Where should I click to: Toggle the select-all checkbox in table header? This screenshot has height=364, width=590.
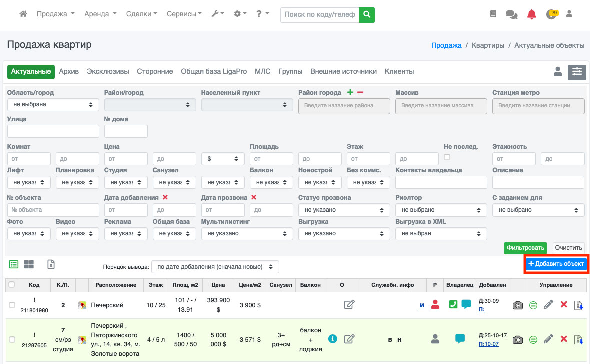tap(12, 285)
